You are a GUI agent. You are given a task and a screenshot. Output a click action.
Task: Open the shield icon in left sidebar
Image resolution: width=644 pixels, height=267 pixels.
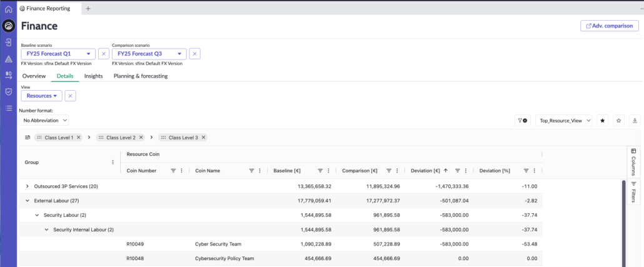(x=8, y=91)
